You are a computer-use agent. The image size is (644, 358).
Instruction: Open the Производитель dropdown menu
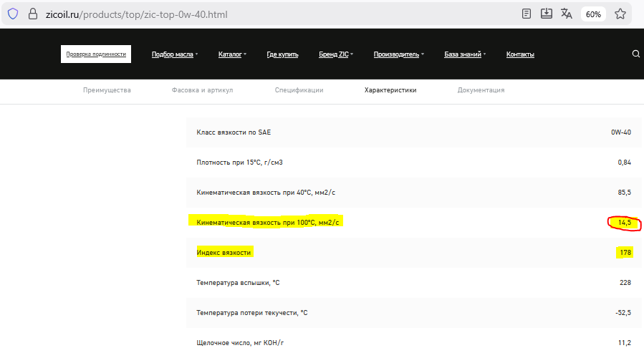(x=398, y=54)
